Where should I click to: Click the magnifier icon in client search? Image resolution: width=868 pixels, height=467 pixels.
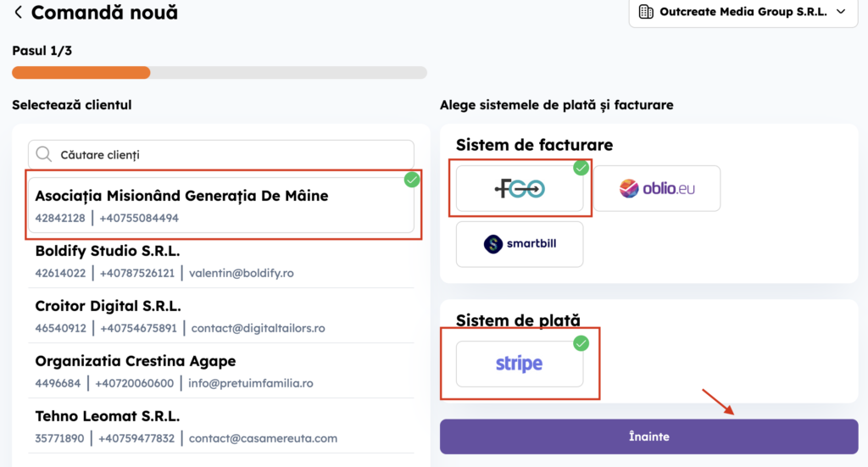point(44,154)
